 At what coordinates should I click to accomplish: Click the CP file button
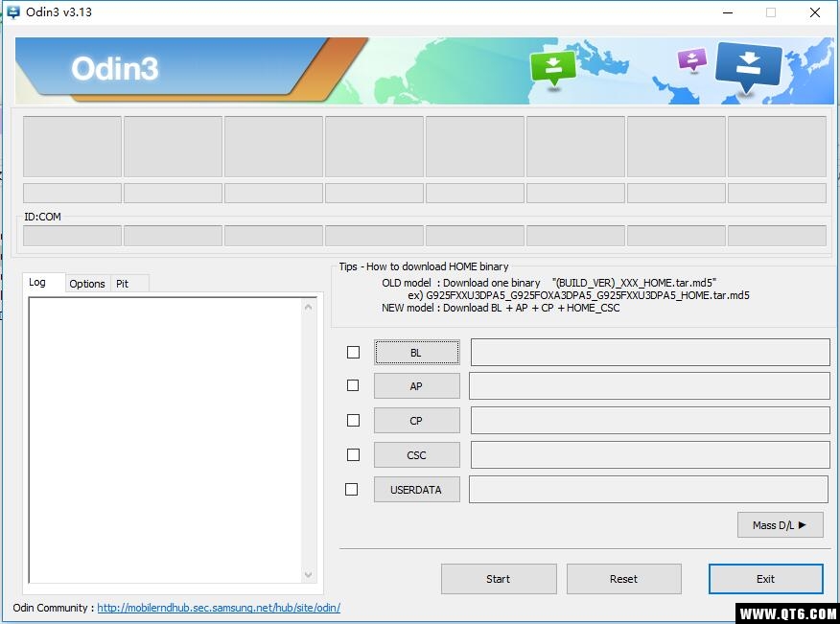point(416,421)
